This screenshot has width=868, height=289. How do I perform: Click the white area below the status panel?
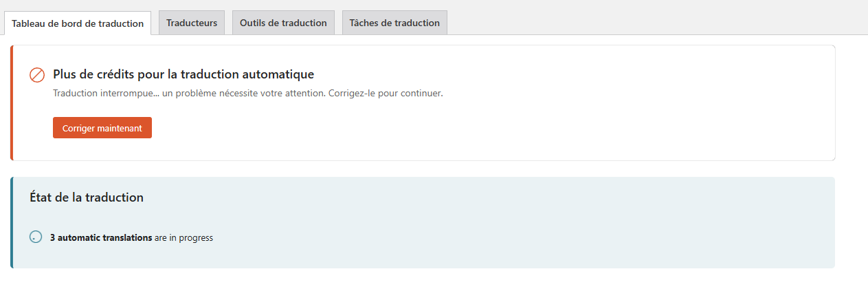[412, 279]
